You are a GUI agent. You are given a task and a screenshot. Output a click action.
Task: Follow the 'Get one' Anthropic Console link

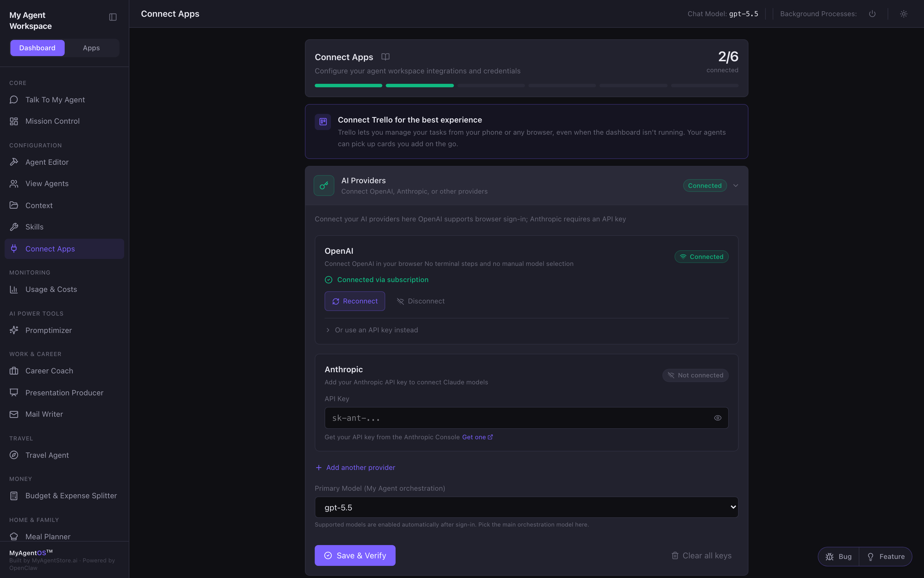(477, 437)
